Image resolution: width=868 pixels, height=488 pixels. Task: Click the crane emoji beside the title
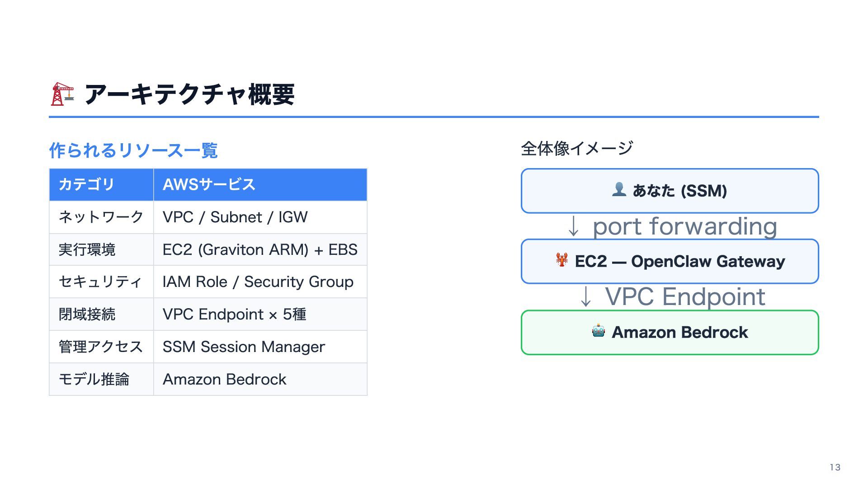click(x=62, y=94)
